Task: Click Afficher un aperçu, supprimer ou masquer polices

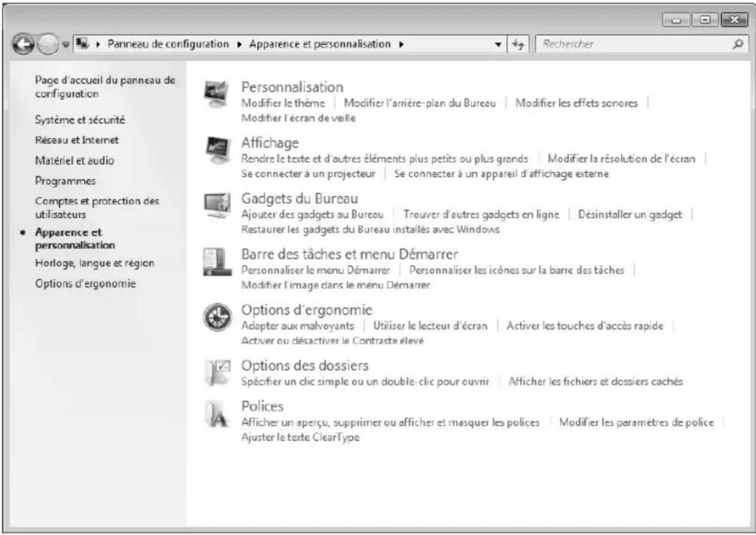Action: [x=390, y=422]
